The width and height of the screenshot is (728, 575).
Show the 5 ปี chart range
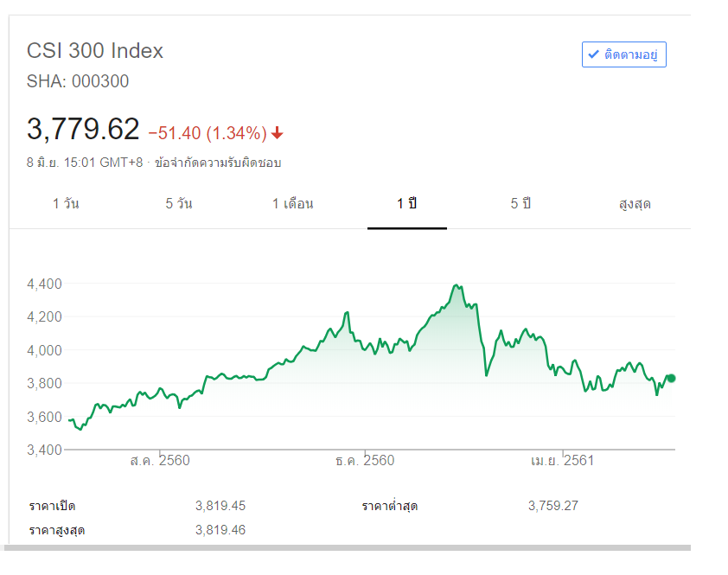(x=520, y=204)
